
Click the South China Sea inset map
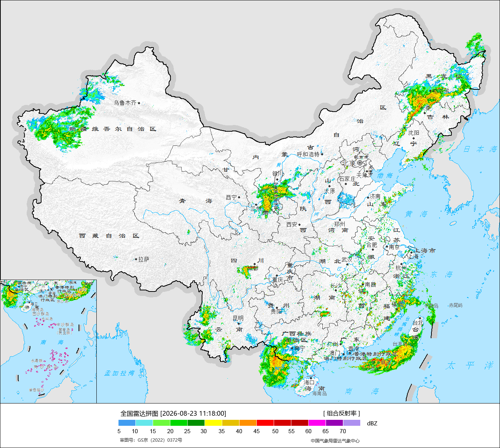coord(48,342)
